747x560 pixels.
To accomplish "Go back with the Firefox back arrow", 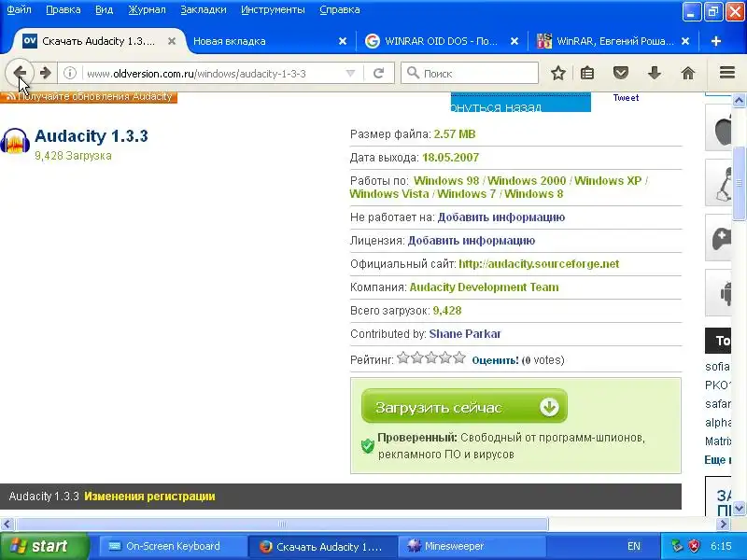I will click(x=20, y=73).
